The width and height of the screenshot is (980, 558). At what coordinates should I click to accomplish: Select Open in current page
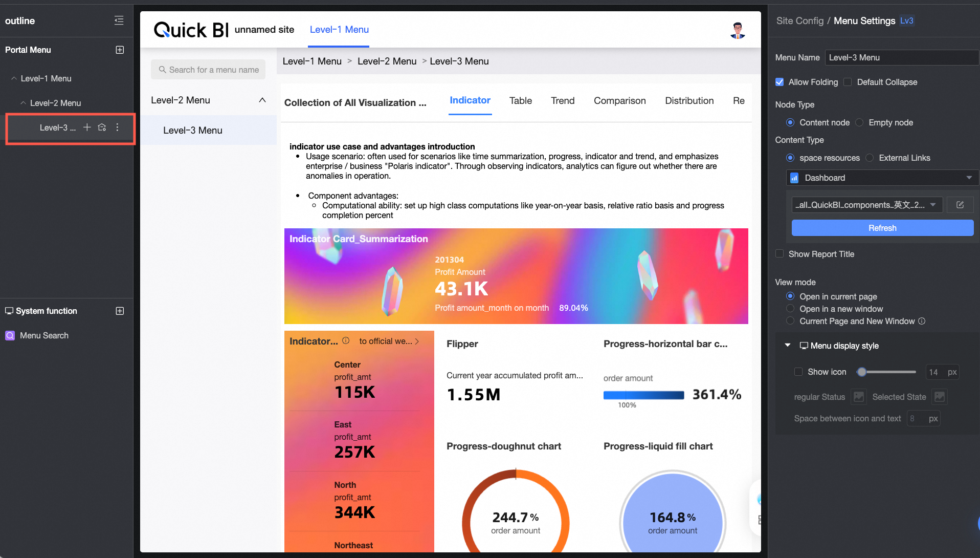point(790,296)
